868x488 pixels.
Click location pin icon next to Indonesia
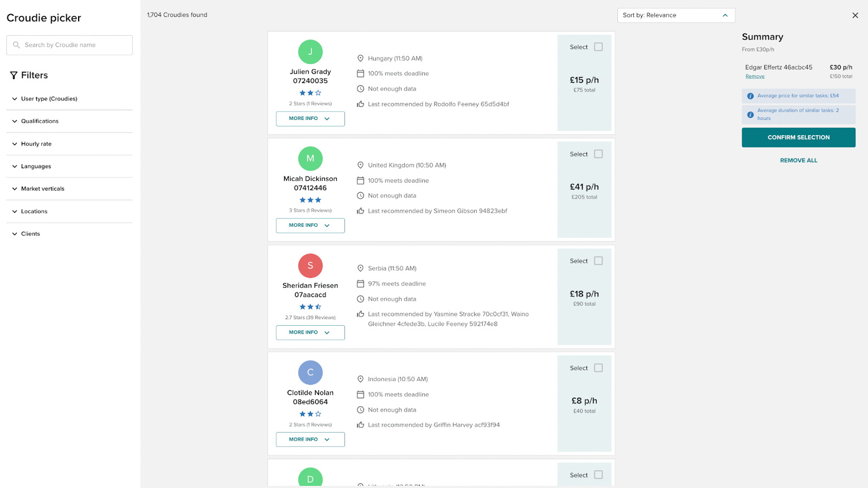(360, 379)
